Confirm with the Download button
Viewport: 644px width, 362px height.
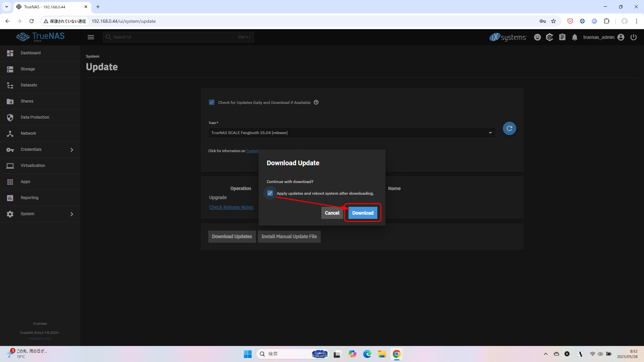pos(363,213)
